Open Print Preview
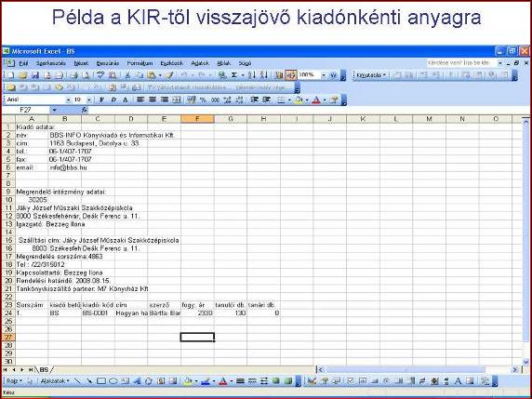This screenshot has width=532, height=399. 86,75
